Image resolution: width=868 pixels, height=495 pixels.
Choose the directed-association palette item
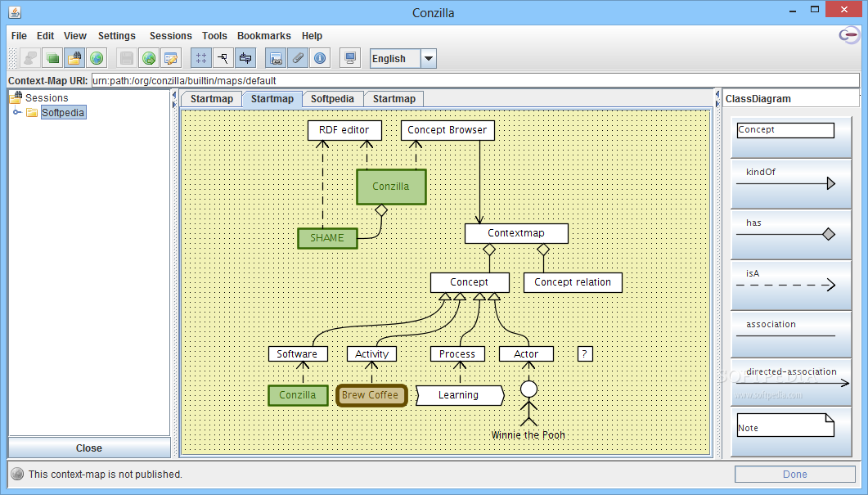point(790,382)
